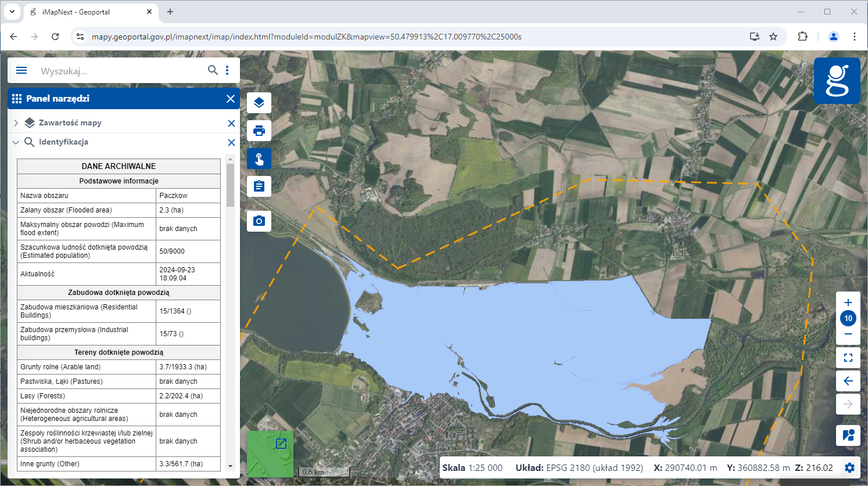Open coordinate settings gear icon
The height and width of the screenshot is (486, 868).
849,468
